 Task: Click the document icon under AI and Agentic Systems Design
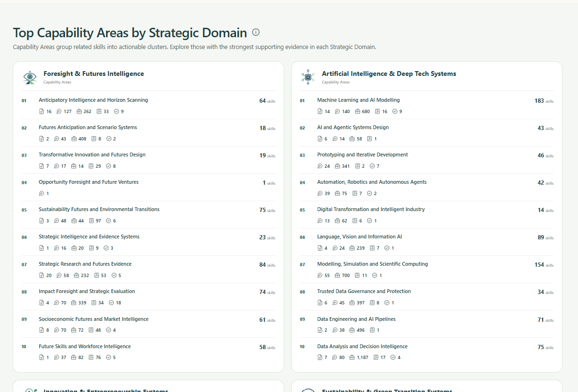pyautogui.click(x=320, y=139)
